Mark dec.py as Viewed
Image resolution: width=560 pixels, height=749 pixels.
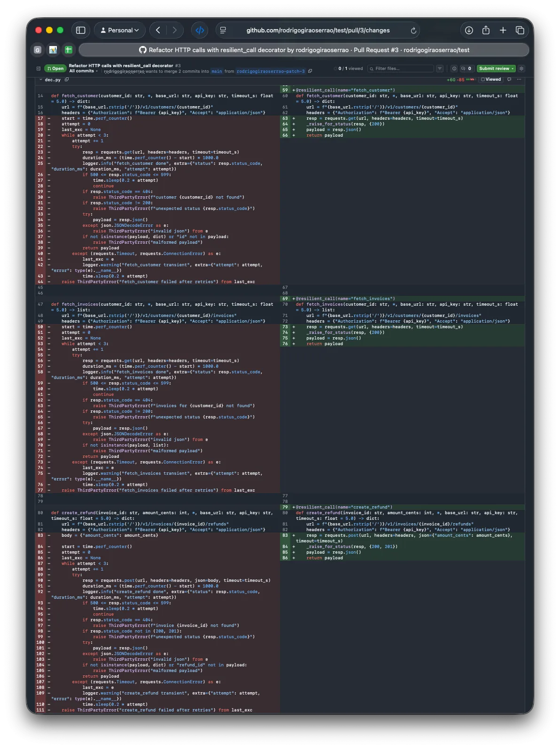[x=491, y=79]
